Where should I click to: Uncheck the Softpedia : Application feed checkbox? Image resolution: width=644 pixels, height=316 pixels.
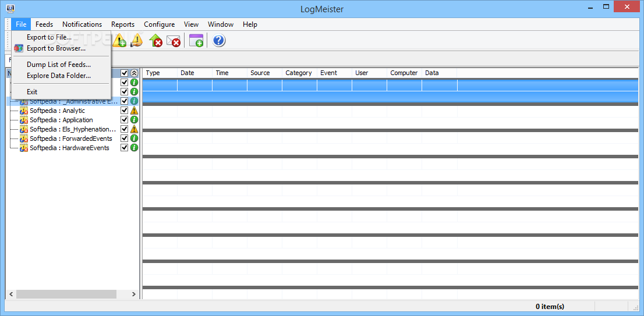click(125, 120)
